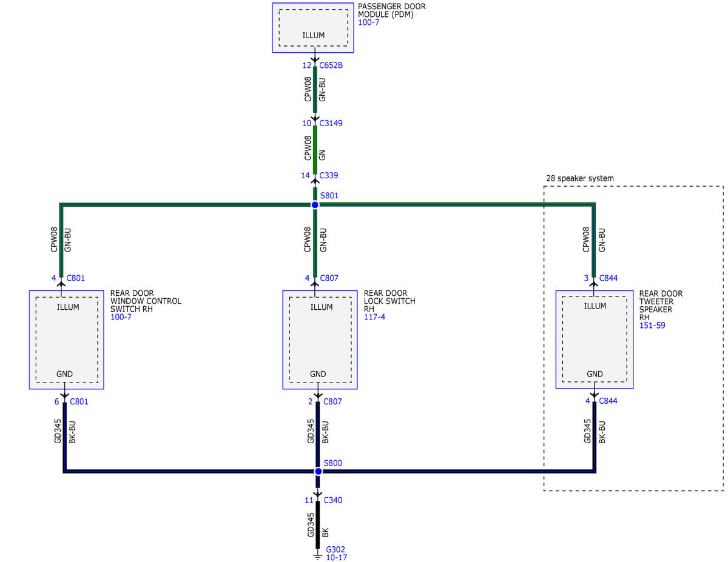Open the 10-17 page link

coord(337,558)
